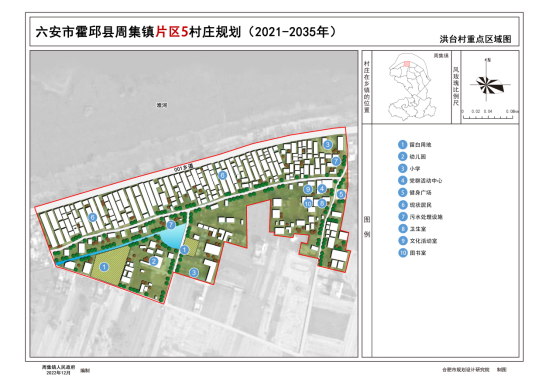Click the 001乡道 road label

click(x=183, y=168)
